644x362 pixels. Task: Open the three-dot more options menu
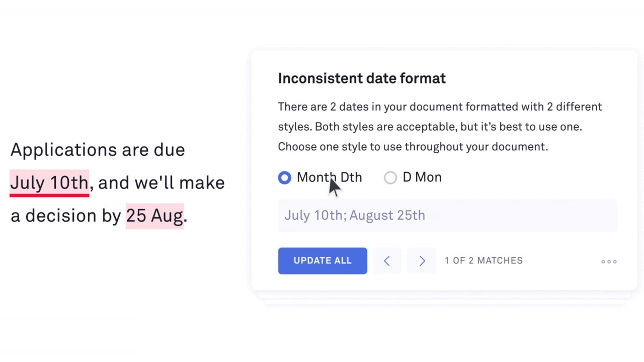pos(609,261)
